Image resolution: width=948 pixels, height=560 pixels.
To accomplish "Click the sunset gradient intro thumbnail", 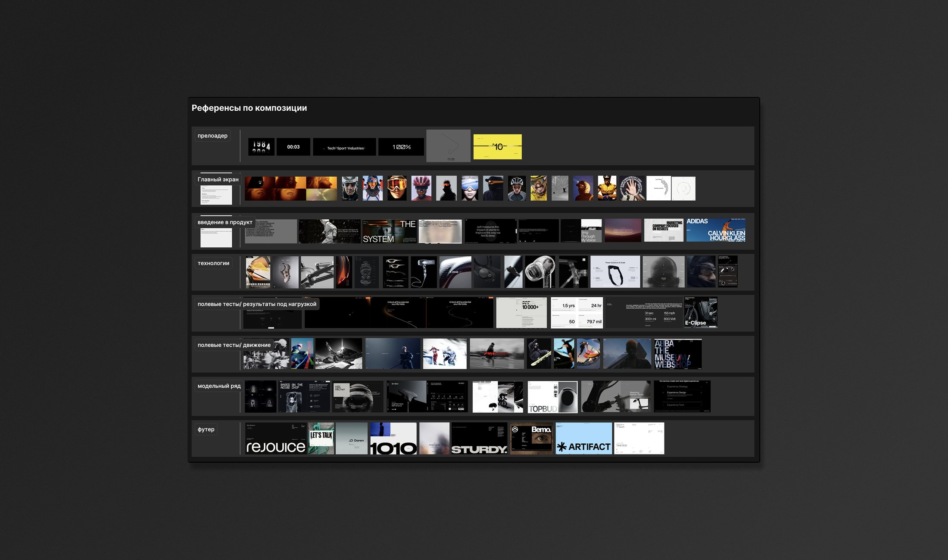I will tap(623, 230).
